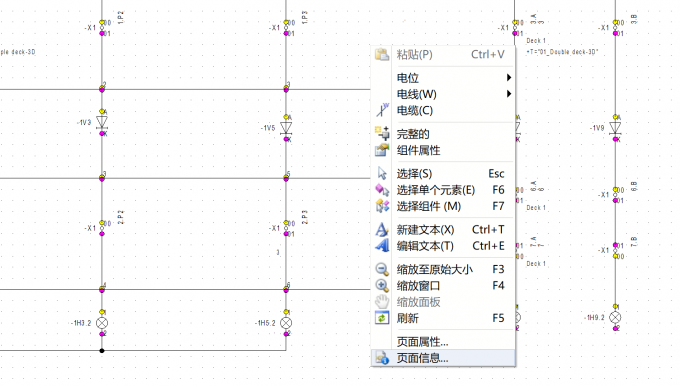Expand the 电位 submenu arrow
Screen dimensions: 680x386
tap(509, 78)
